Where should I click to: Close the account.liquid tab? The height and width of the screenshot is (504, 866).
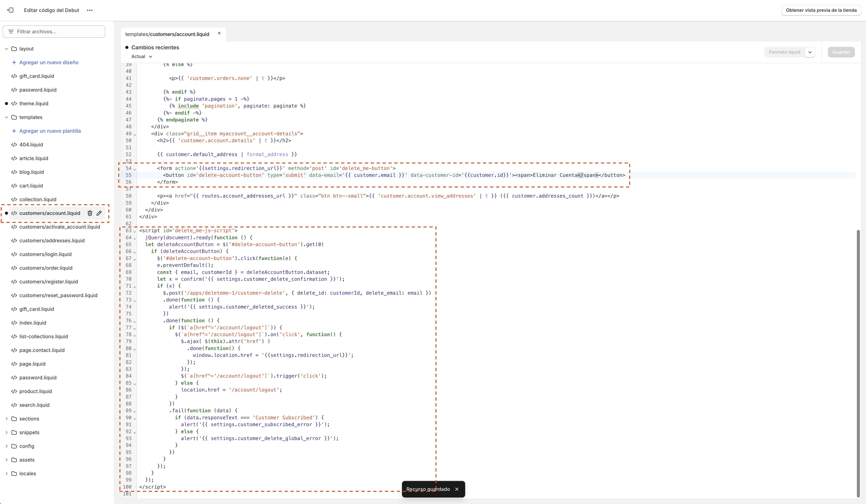219,33
